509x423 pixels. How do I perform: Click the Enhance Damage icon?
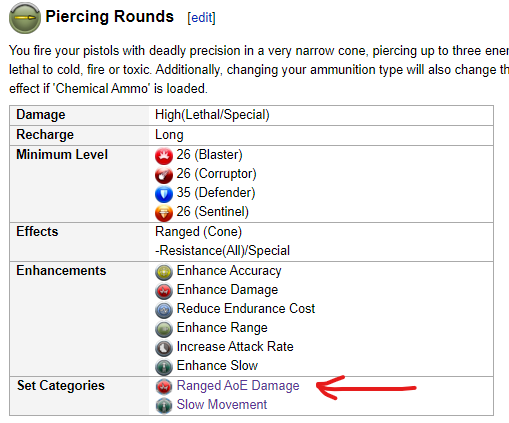tap(164, 291)
